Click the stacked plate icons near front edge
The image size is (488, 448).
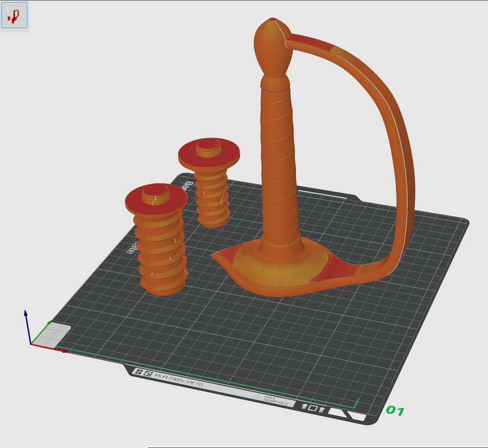click(314, 408)
